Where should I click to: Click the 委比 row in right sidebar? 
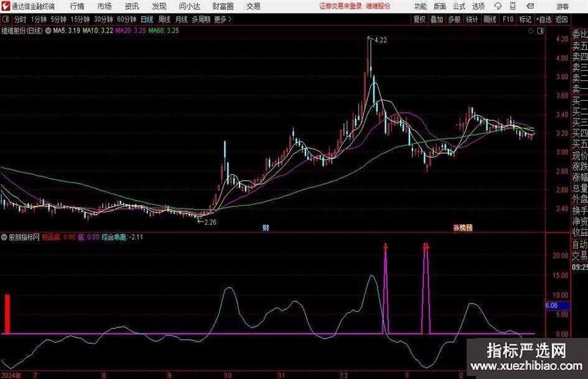pos(579,34)
